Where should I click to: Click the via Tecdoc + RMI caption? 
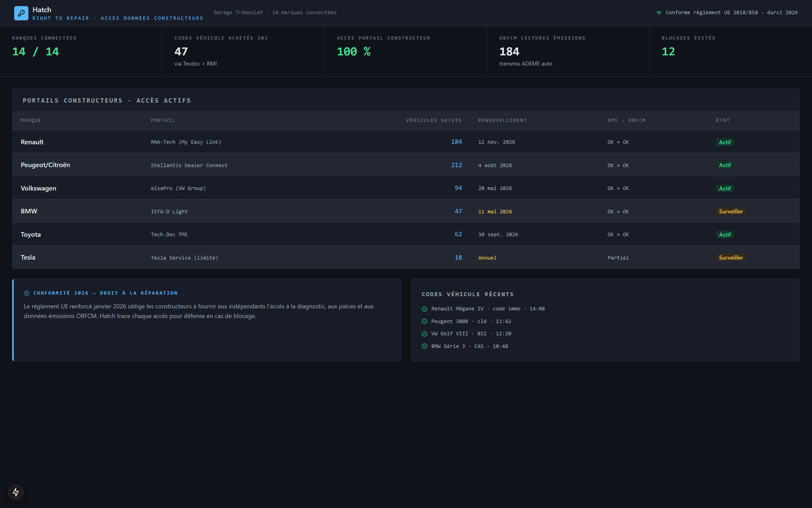click(196, 64)
